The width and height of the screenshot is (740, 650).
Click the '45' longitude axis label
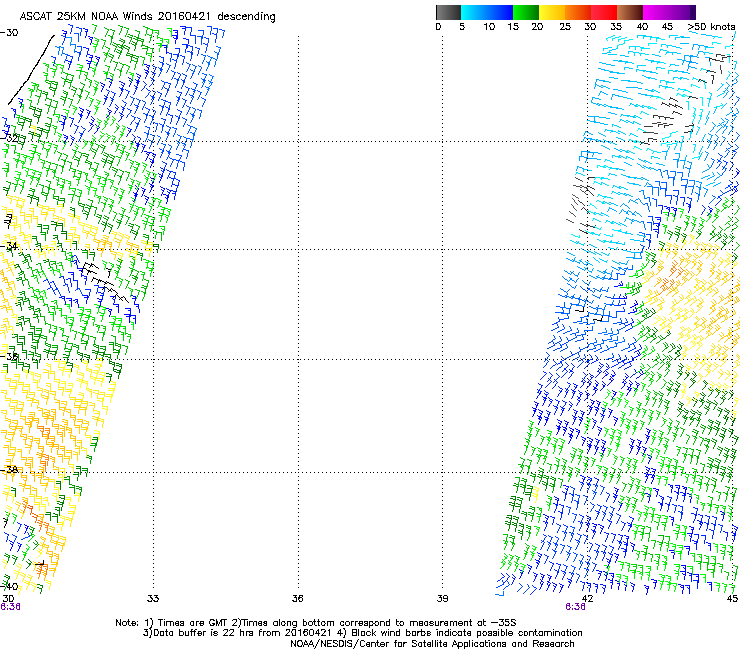click(x=732, y=599)
